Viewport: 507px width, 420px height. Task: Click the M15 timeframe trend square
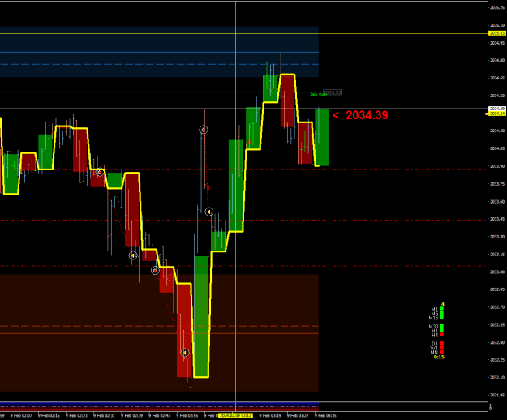click(x=442, y=317)
